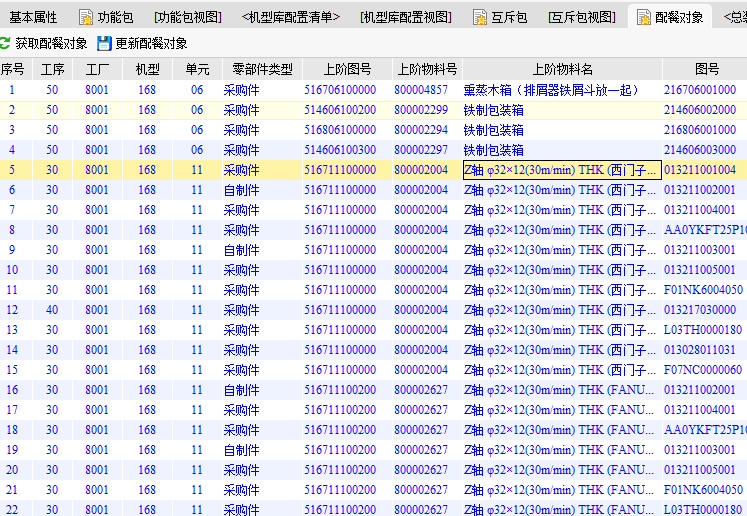Click 图号 013028011031 in row 14
This screenshot has width=747, height=516.
700,350
